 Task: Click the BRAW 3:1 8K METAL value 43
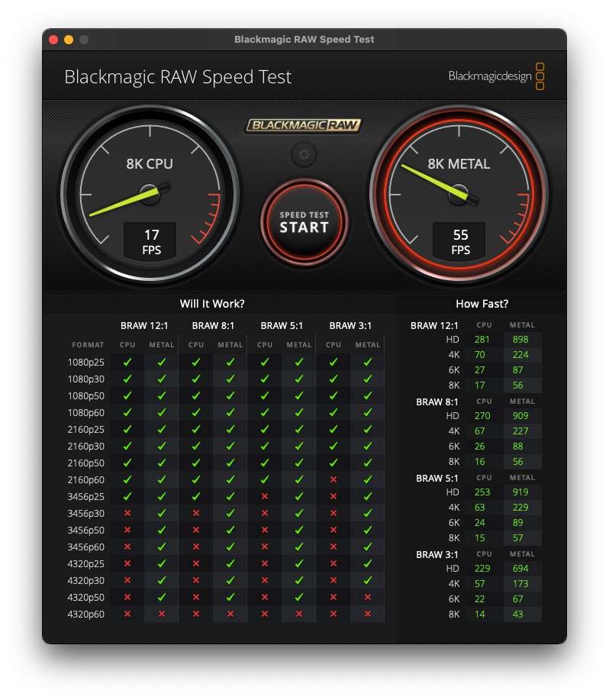tap(517, 614)
